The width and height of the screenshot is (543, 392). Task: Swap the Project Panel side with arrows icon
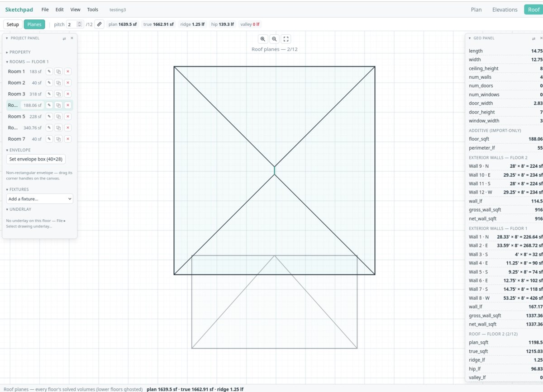click(64, 38)
